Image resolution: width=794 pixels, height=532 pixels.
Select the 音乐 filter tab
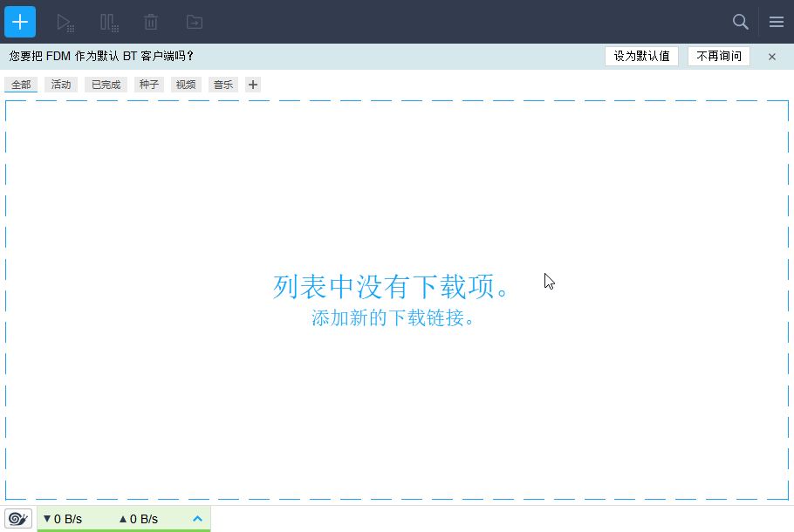point(223,85)
